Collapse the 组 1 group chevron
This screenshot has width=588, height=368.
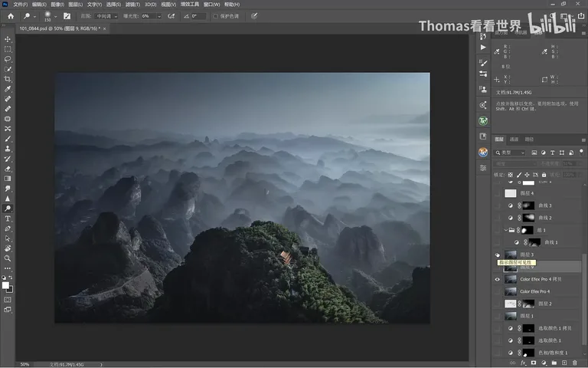[x=505, y=230]
